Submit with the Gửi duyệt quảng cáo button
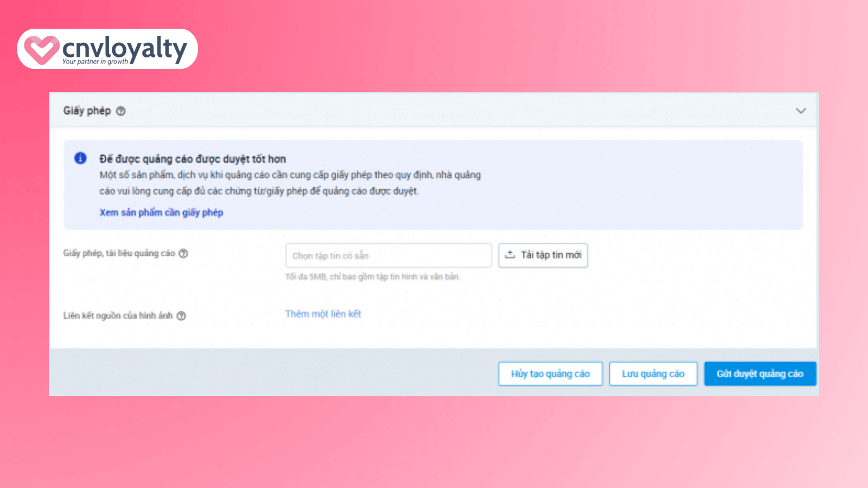Viewport: 868px width, 488px height. coord(759,374)
